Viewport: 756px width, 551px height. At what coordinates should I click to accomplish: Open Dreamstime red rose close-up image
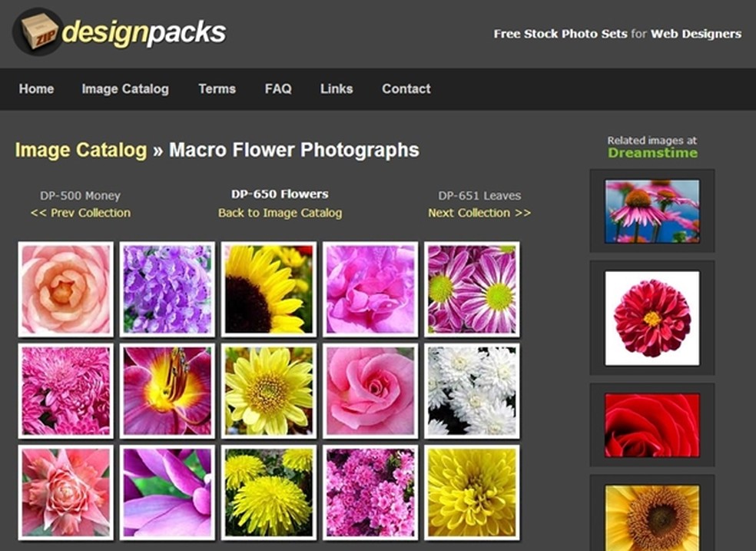[652, 425]
